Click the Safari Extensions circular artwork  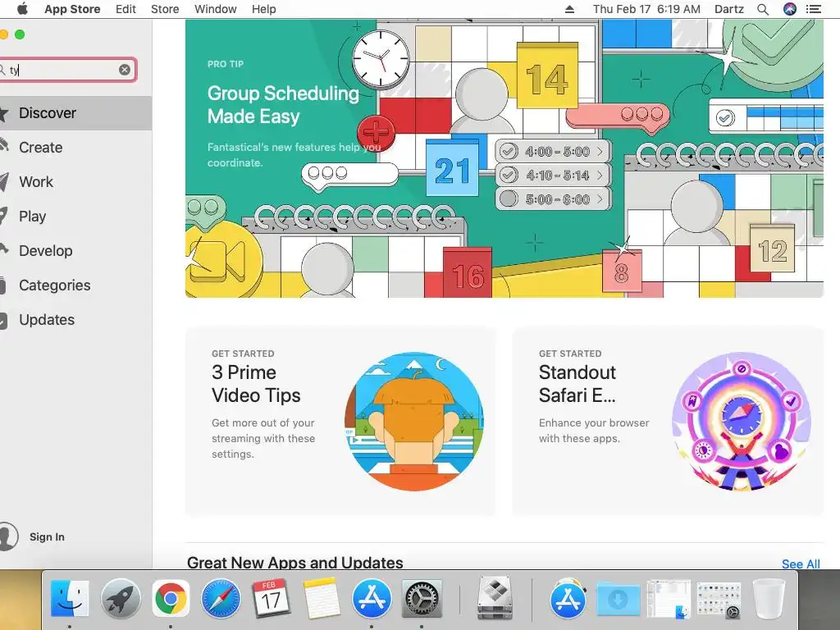coord(742,421)
